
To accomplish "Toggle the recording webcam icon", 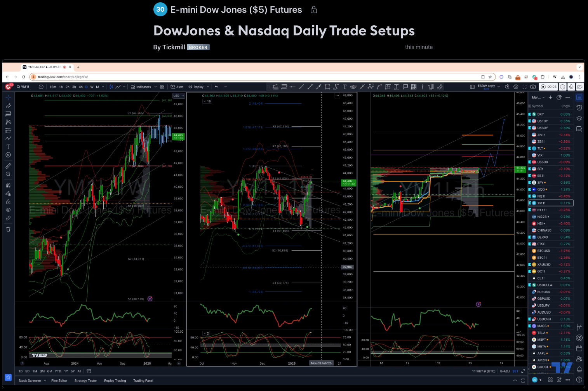I will tap(580, 87).
